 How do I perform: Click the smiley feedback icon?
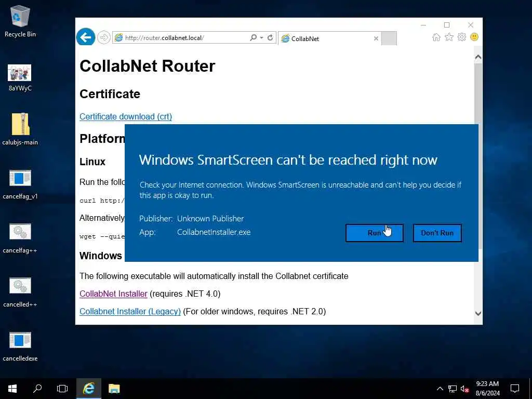point(474,37)
